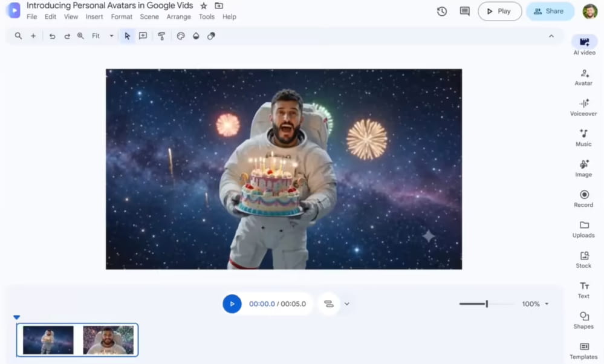Viewport: 604px width, 364px height.
Task: Adjust the timeline zoom slider
Action: (x=487, y=304)
